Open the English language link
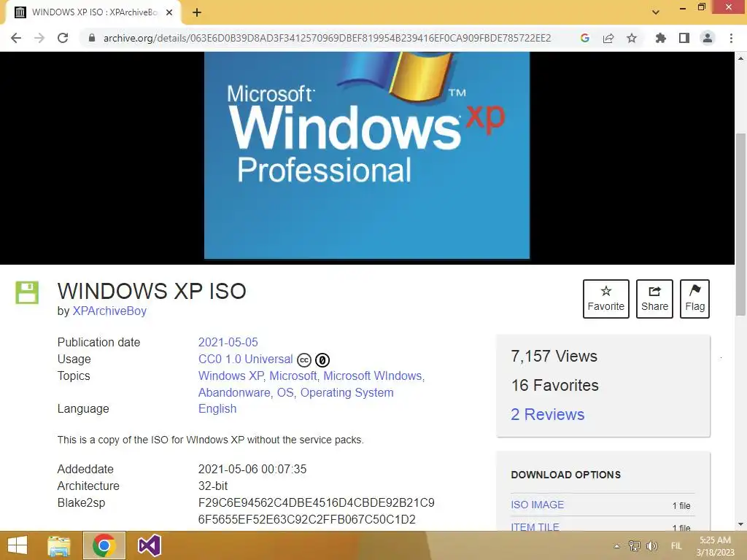Viewport: 747px width, 560px height. click(x=217, y=408)
